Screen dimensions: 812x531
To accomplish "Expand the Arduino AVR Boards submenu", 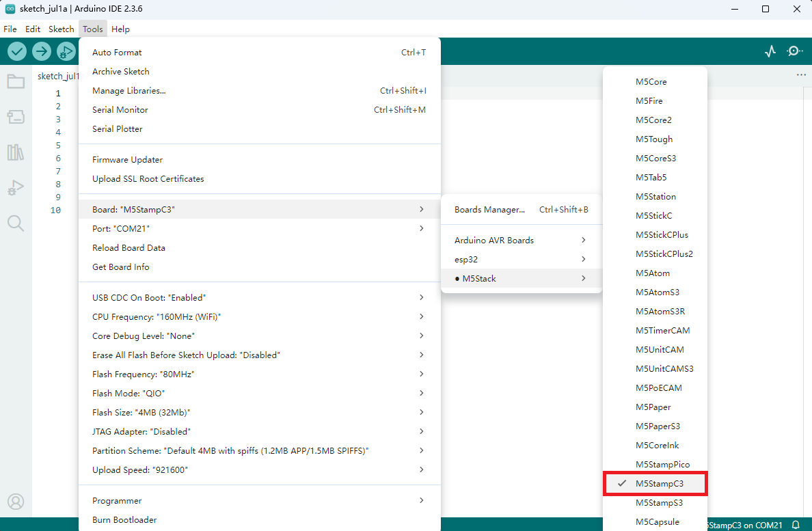I will (x=522, y=240).
